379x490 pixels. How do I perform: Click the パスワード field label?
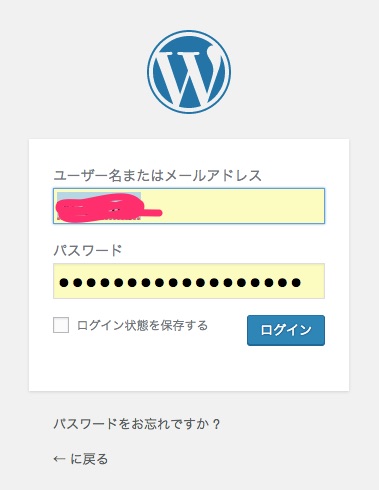[88, 250]
